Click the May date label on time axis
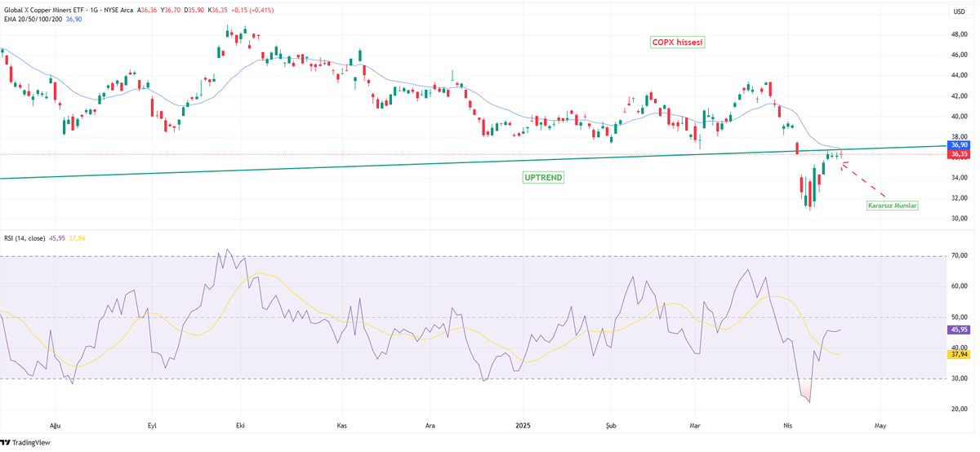 [x=880, y=426]
